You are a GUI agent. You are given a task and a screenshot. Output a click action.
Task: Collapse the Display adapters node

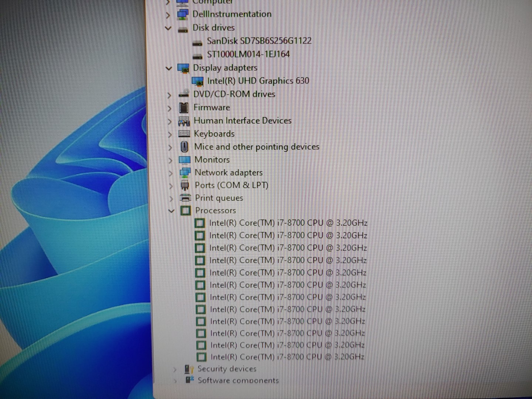[x=169, y=68]
